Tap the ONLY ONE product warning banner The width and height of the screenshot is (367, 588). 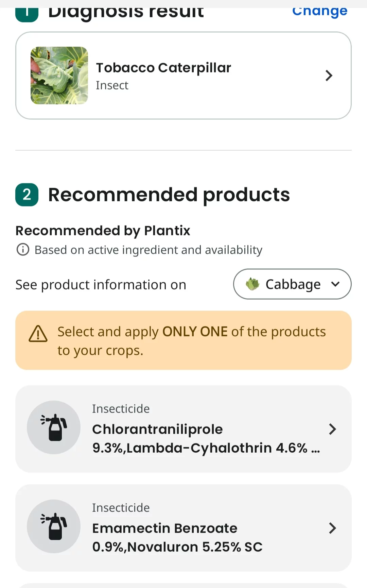tap(183, 340)
